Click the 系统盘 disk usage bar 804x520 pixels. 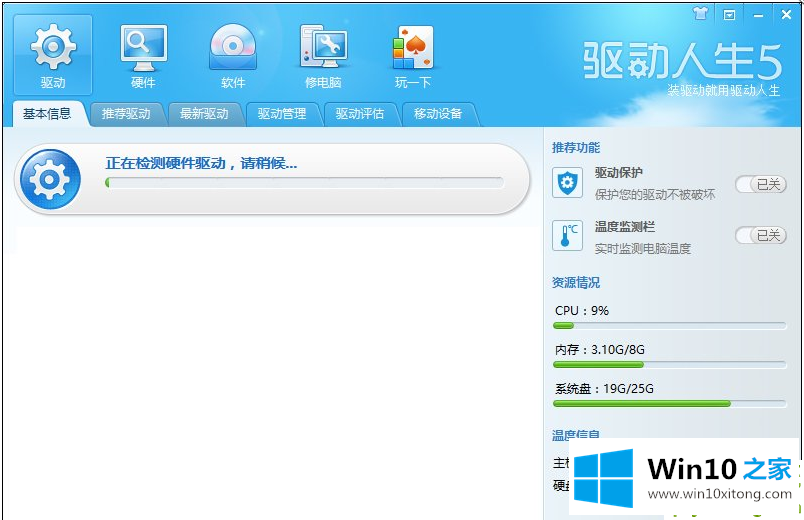(x=670, y=404)
